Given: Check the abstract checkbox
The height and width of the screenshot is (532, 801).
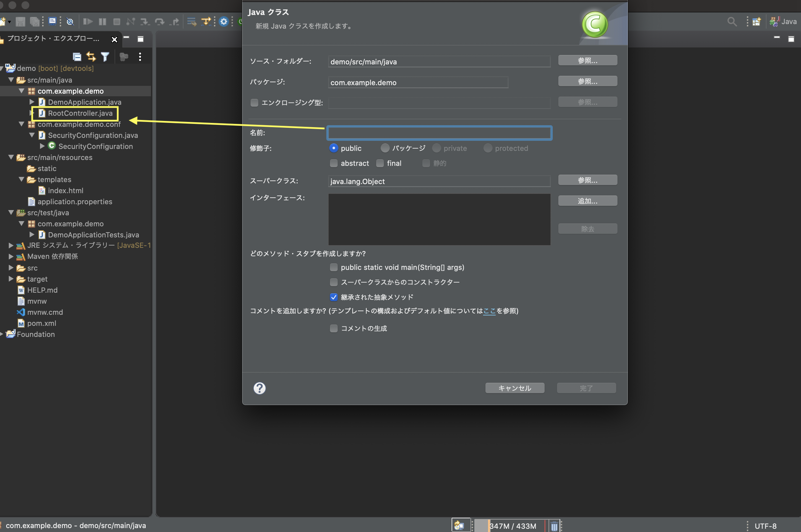Looking at the screenshot, I should click(x=333, y=163).
